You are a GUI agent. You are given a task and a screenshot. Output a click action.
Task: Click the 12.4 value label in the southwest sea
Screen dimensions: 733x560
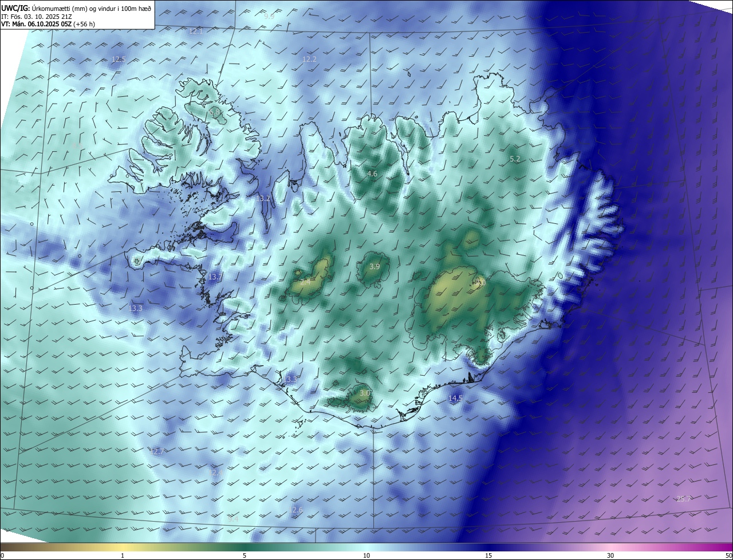[x=215, y=473]
